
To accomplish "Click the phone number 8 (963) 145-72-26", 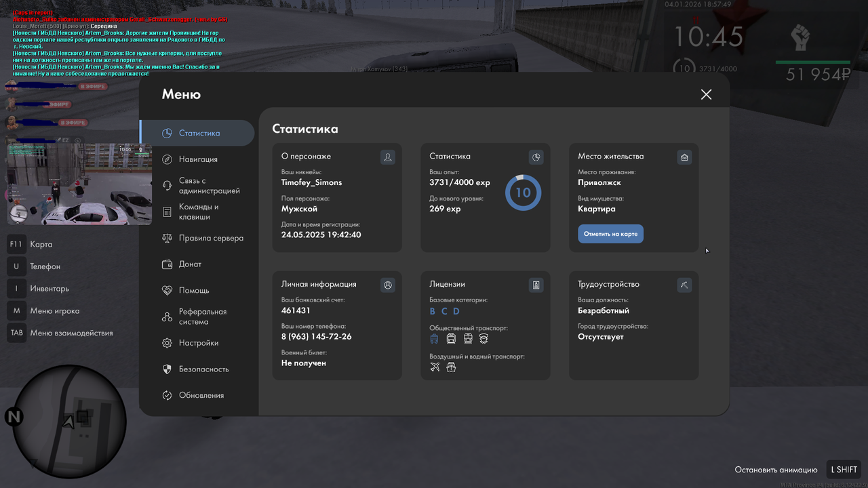I will click(x=317, y=337).
